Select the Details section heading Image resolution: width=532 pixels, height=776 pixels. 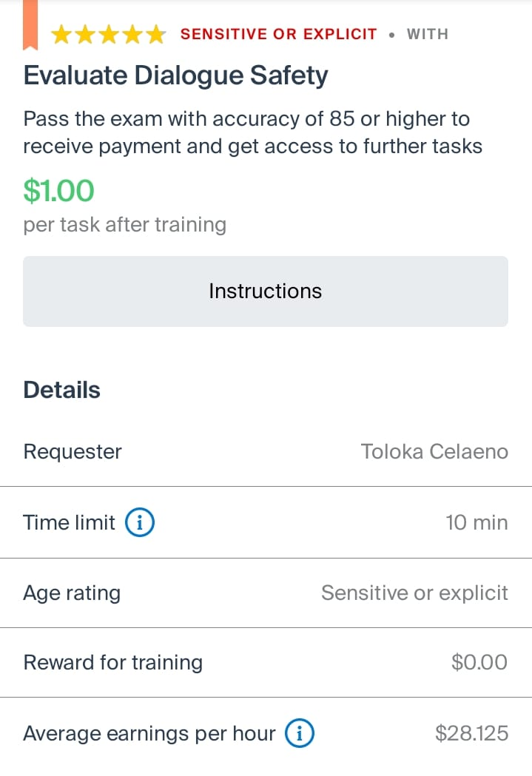pos(62,390)
